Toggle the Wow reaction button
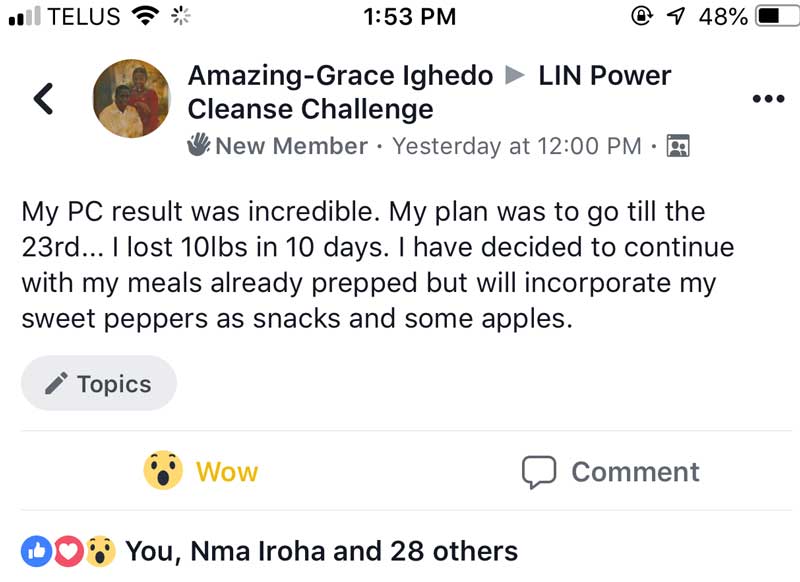 pos(201,471)
